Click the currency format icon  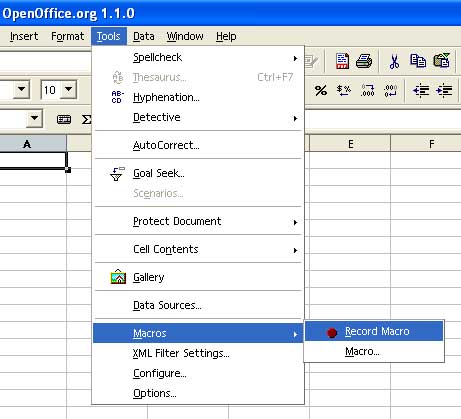[x=344, y=90]
